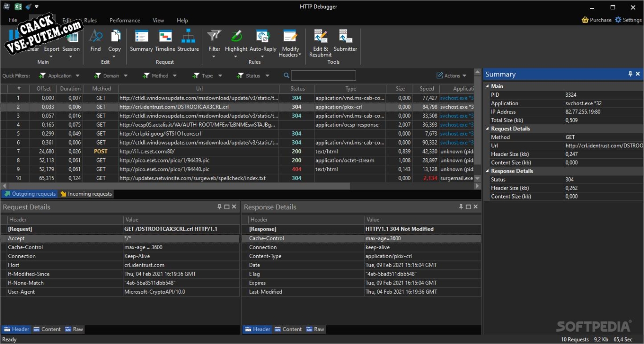The width and height of the screenshot is (644, 344).
Task: Click the search magnifier icon
Action: pos(286,76)
